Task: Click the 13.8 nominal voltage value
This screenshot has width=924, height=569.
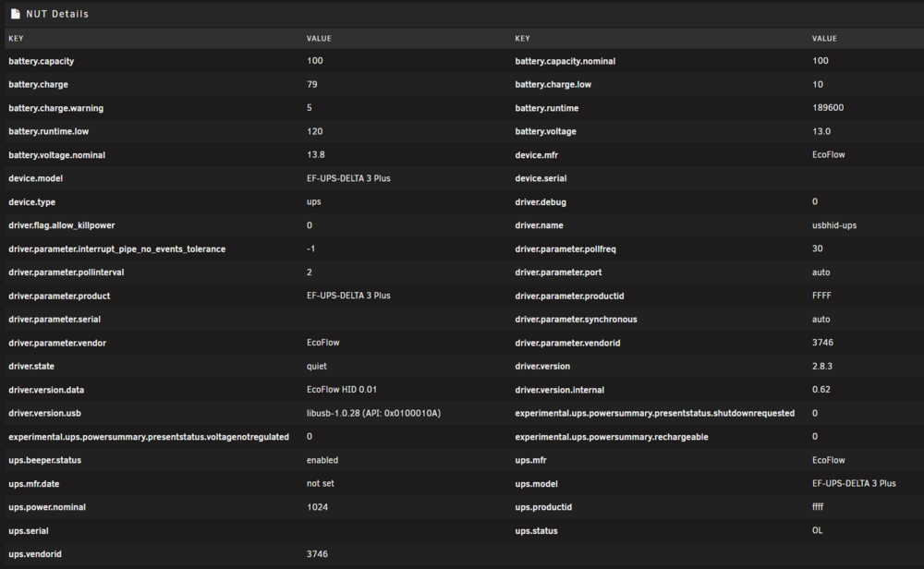Action: (x=316, y=155)
